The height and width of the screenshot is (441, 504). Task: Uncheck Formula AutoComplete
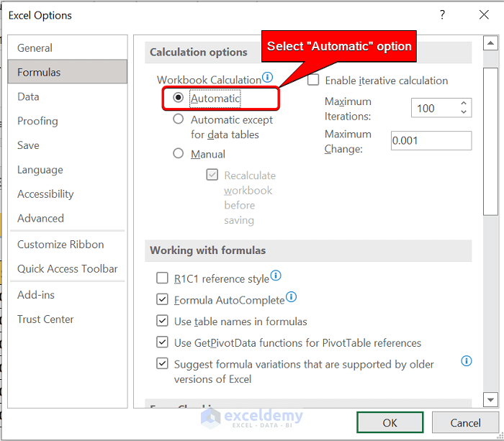tap(162, 300)
